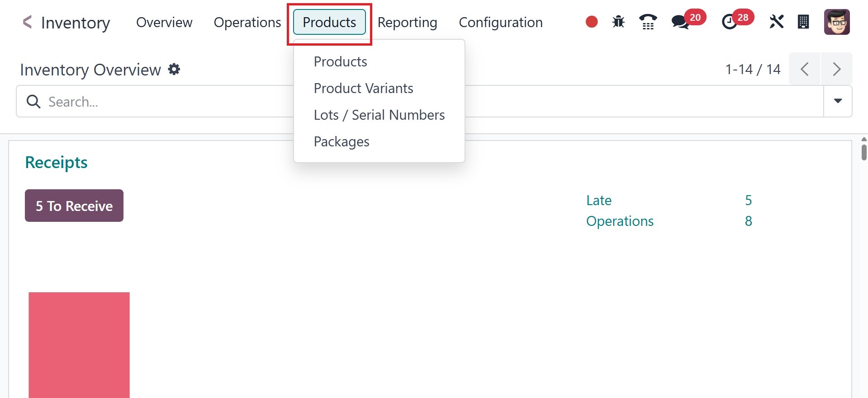Click the red recording dot icon
Viewport: 868px width, 398px height.
pos(592,22)
